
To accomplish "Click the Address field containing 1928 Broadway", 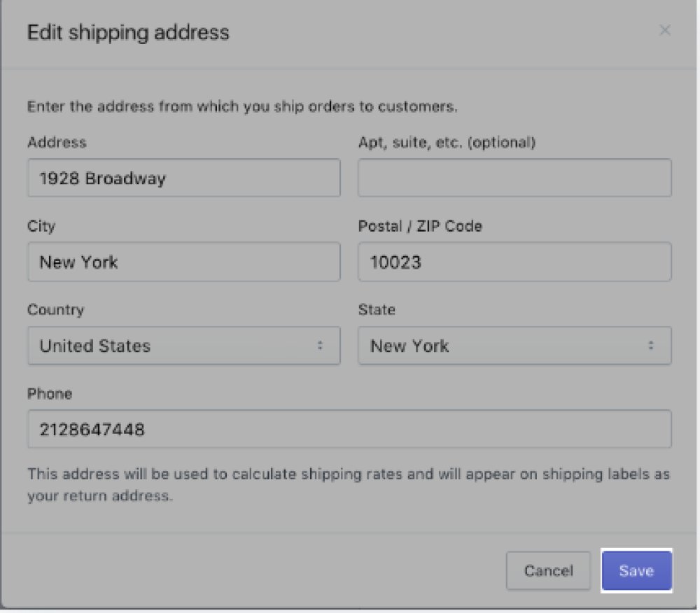I will pos(184,178).
